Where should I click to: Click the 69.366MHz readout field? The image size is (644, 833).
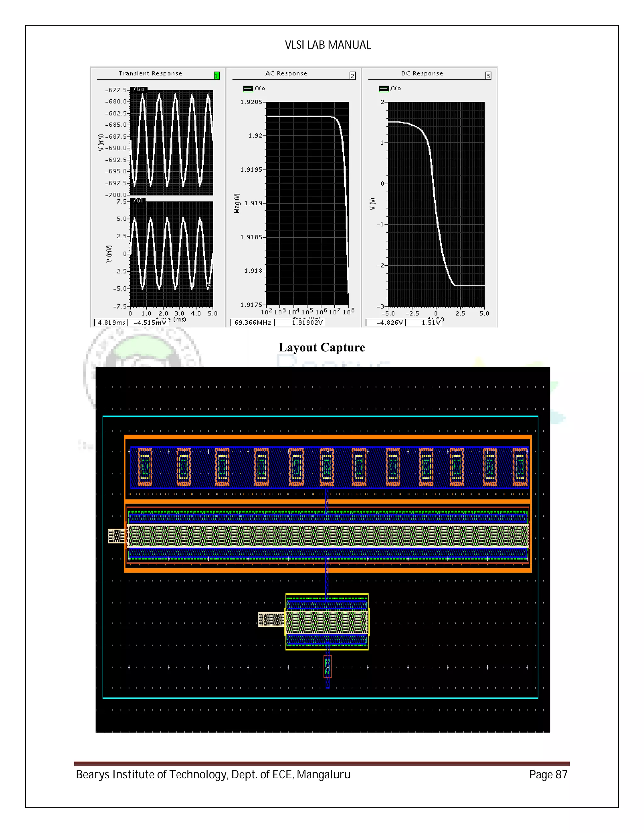point(252,323)
